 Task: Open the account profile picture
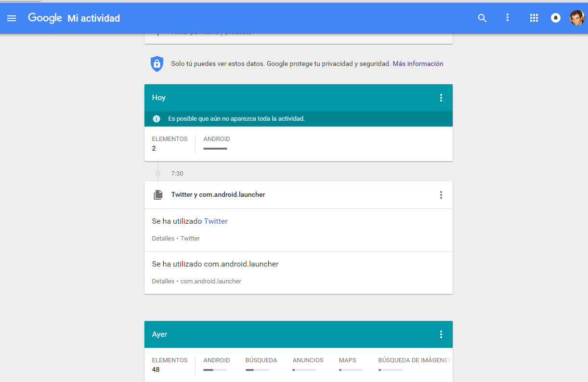tap(577, 18)
